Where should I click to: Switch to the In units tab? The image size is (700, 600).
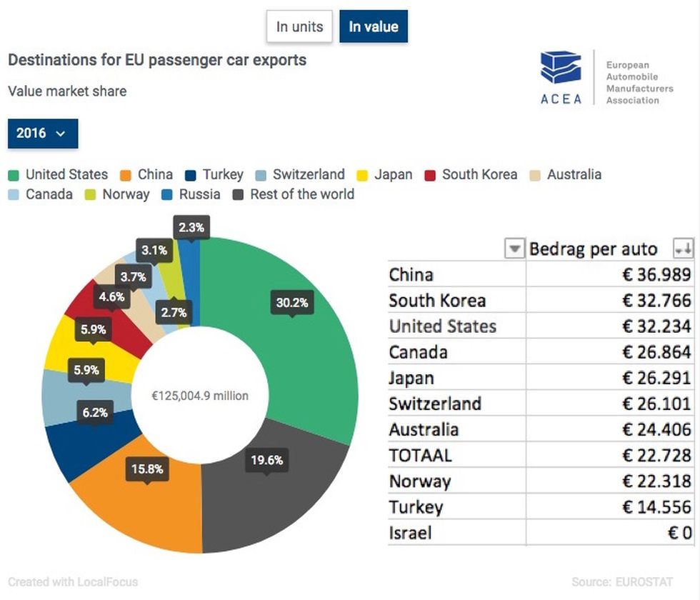click(299, 26)
